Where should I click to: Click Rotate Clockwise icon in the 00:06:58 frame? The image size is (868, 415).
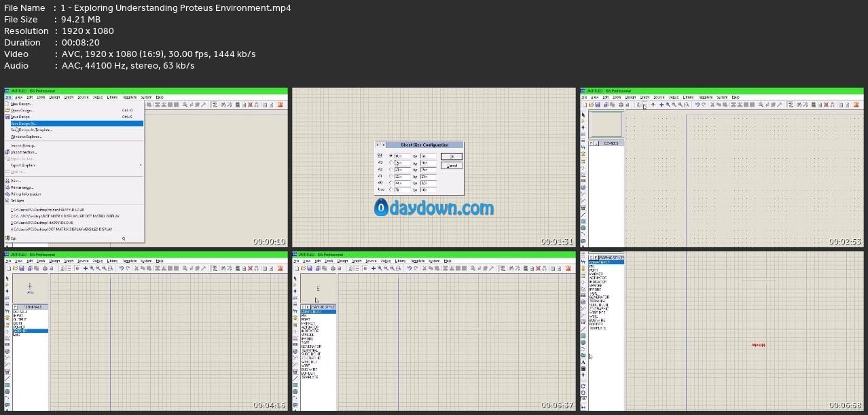point(583,386)
